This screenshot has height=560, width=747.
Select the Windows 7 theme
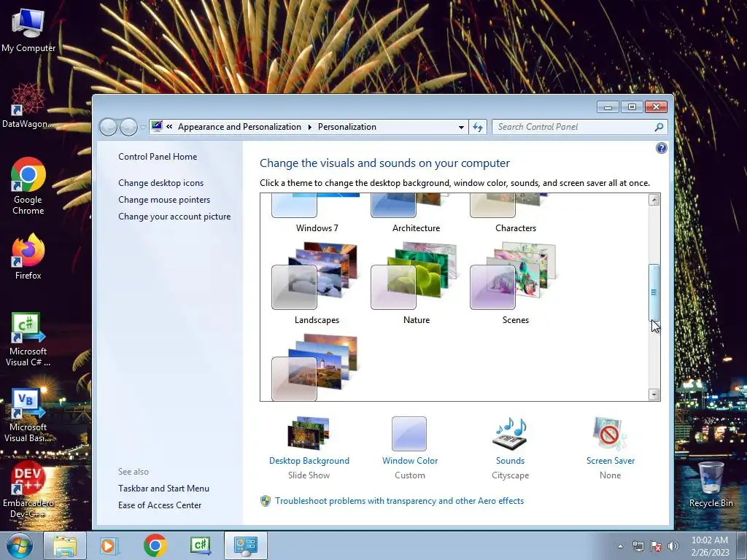coord(317,214)
